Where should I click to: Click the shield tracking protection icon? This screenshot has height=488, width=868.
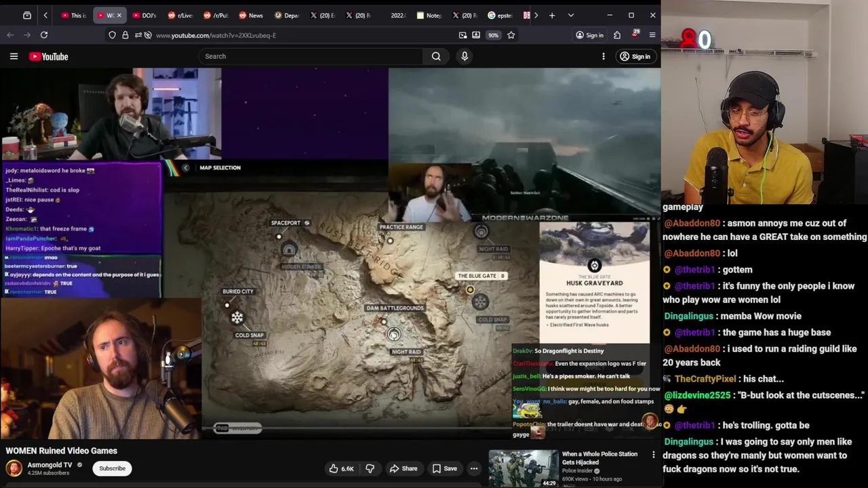tap(113, 35)
